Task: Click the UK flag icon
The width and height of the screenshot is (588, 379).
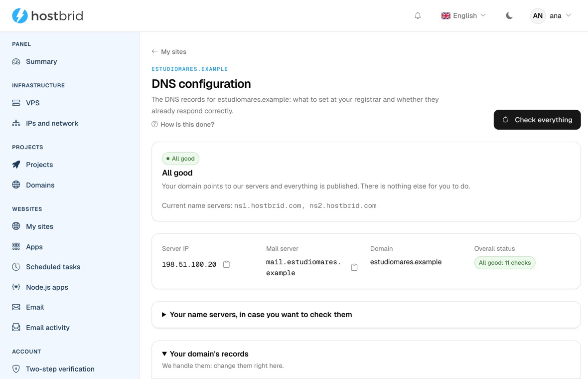Action: pyautogui.click(x=445, y=16)
